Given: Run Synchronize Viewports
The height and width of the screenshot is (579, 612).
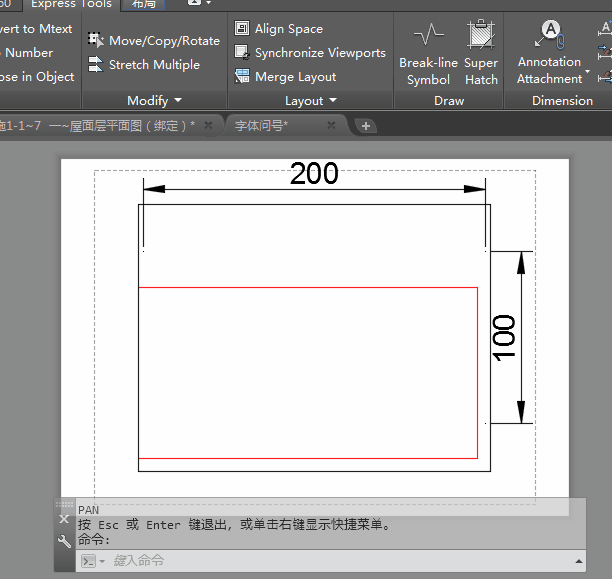Looking at the screenshot, I should (x=310, y=53).
